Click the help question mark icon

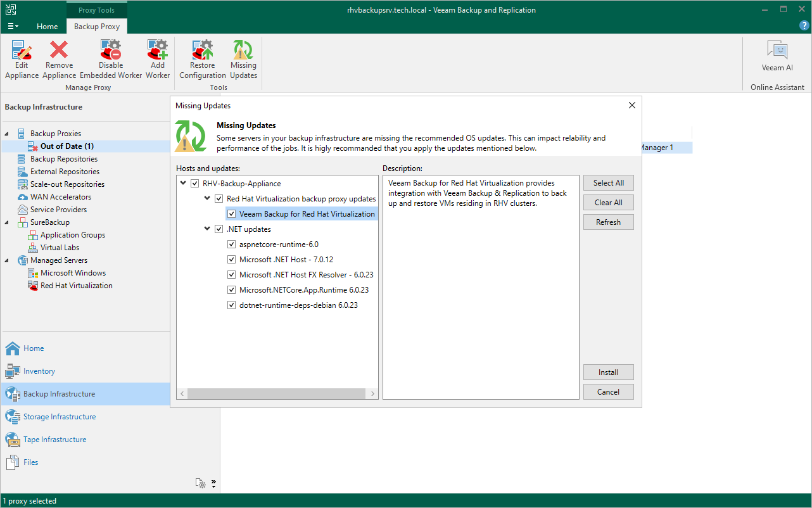[804, 26]
